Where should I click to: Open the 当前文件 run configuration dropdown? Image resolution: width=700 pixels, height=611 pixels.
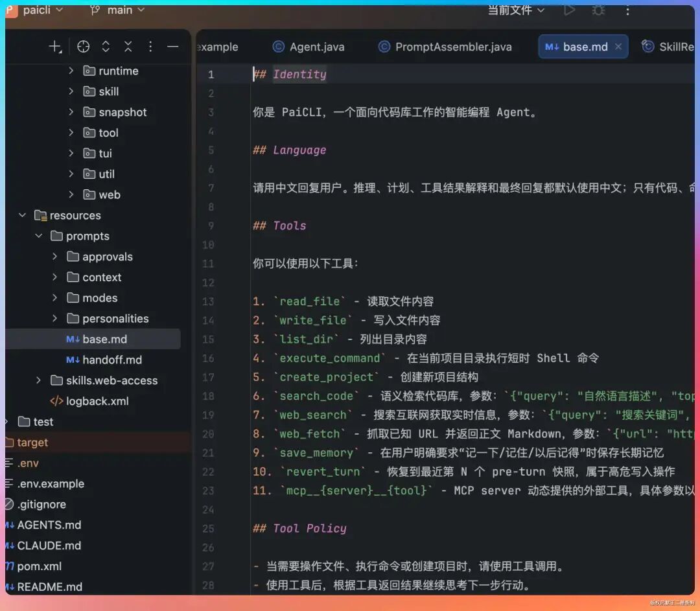(x=516, y=10)
